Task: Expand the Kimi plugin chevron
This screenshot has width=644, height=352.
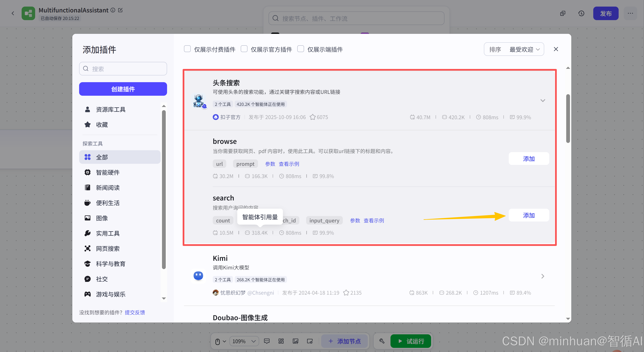Action: point(543,276)
